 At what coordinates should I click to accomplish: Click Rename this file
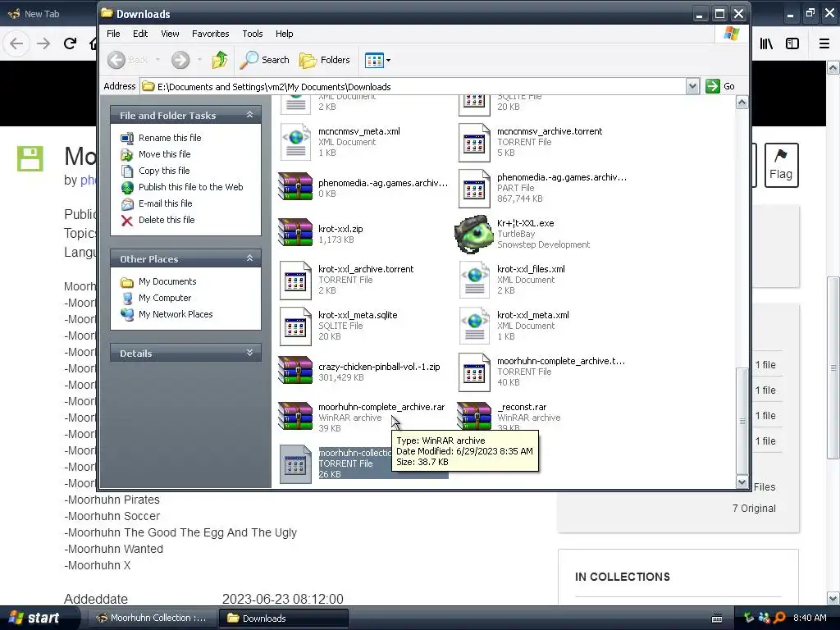tap(170, 138)
